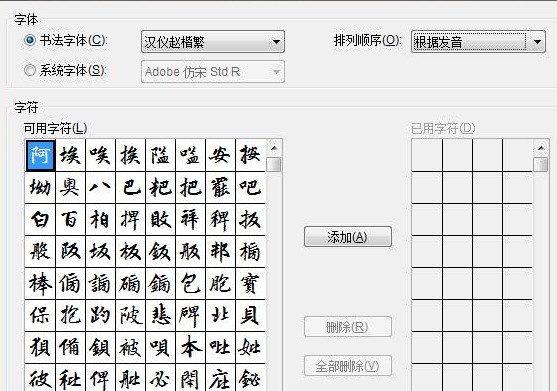Image resolution: width=557 pixels, height=391 pixels.
Task: Select the character 埃 in available list
Action: tap(70, 155)
